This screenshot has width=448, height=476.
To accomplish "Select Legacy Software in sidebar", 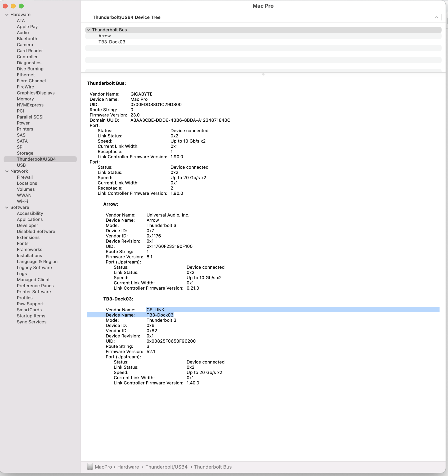I will pyautogui.click(x=34, y=268).
